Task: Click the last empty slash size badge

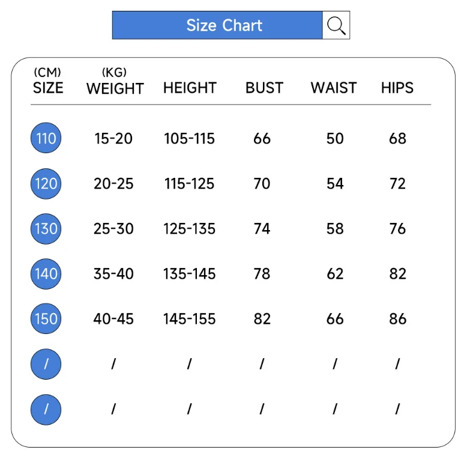Action: coord(46,409)
